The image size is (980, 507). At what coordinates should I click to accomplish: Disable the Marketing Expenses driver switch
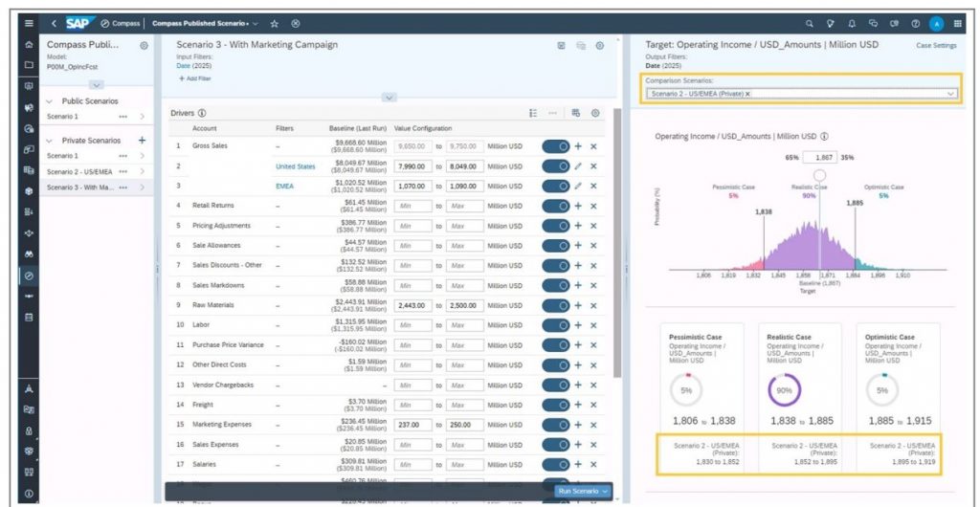click(x=556, y=425)
